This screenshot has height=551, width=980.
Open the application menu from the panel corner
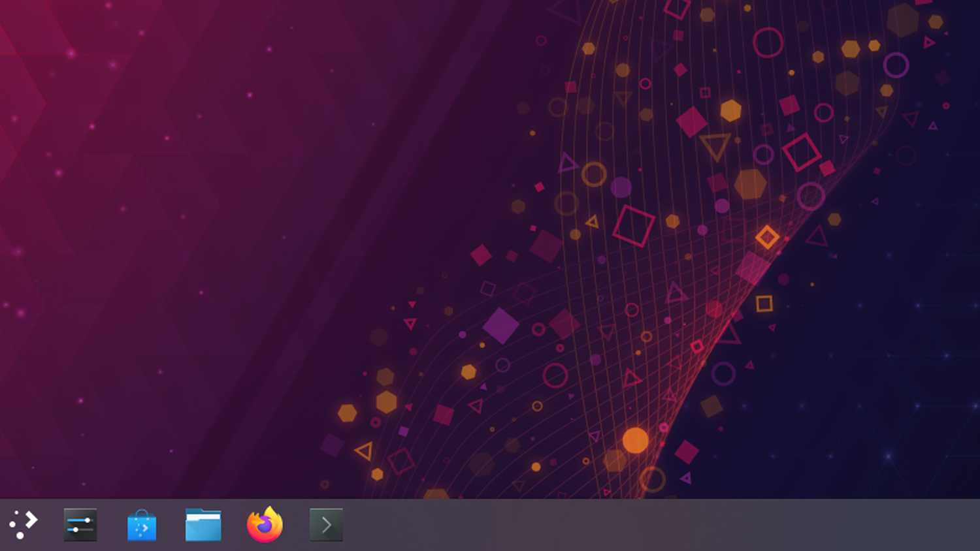24,524
